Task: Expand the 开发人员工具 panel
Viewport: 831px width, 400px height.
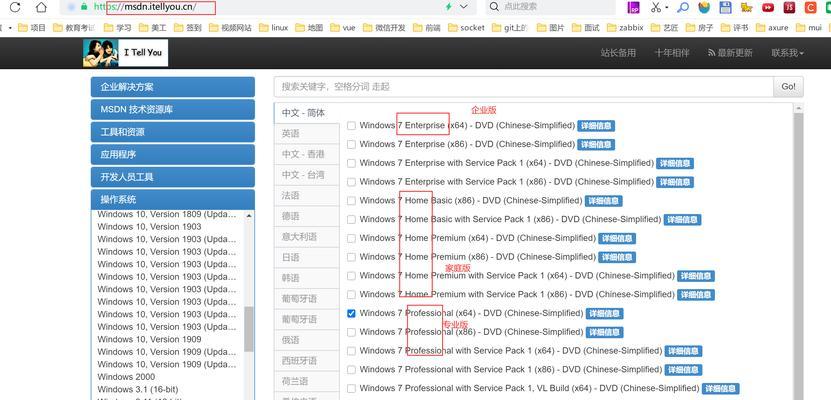Action: pos(173,177)
